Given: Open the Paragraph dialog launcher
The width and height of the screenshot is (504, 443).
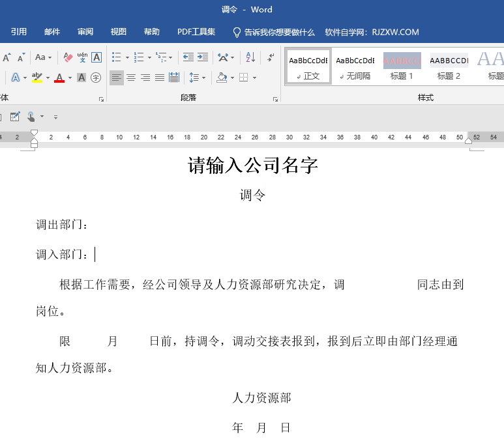Looking at the screenshot, I should point(275,100).
